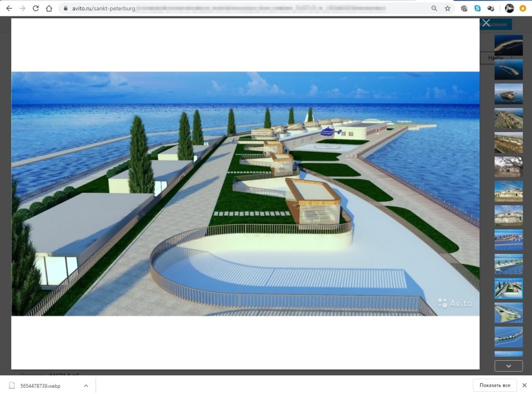Select the first aerial island thumbnail
Viewport: 532px width, 394px height.
click(x=508, y=45)
